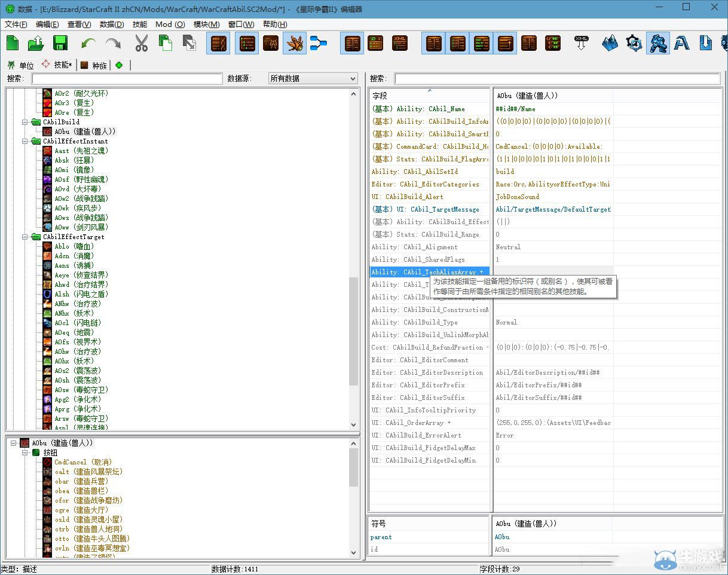Image resolution: width=728 pixels, height=575 pixels.
Task: Open the Data module marine icon
Action: pyautogui.click(x=657, y=43)
